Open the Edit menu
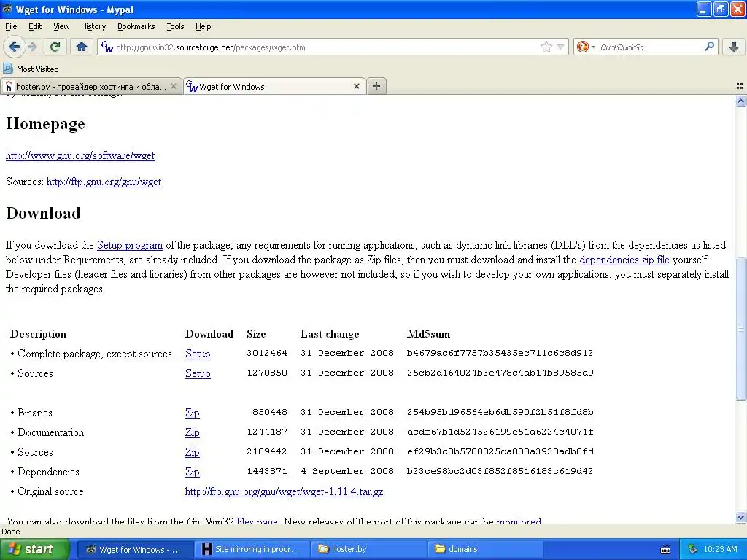 pos(35,26)
